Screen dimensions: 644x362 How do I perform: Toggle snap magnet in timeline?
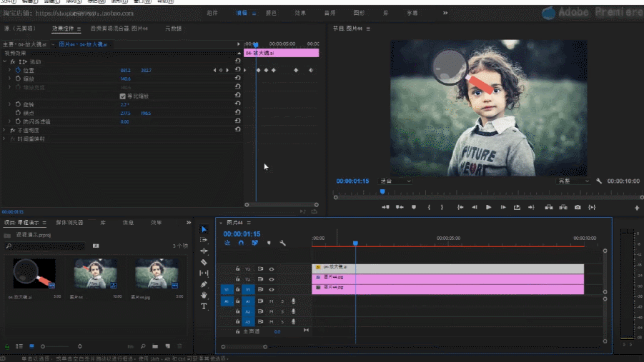coord(241,243)
